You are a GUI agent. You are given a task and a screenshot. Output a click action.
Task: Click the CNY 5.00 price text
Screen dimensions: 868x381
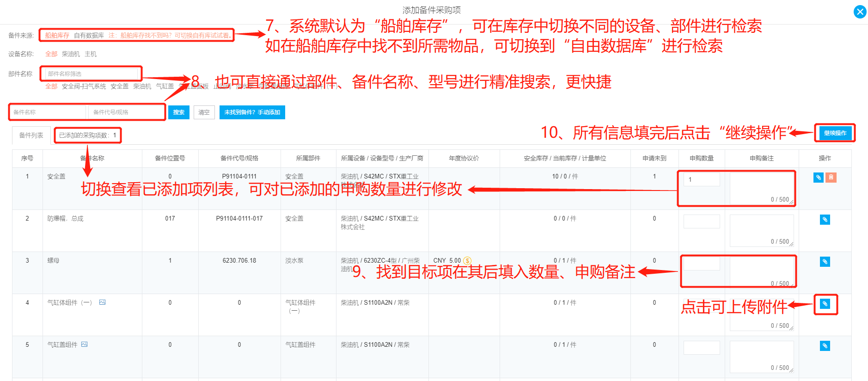click(x=447, y=260)
